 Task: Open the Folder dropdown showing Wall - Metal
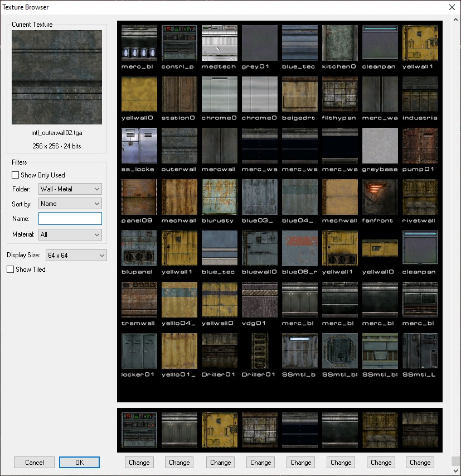(x=70, y=189)
